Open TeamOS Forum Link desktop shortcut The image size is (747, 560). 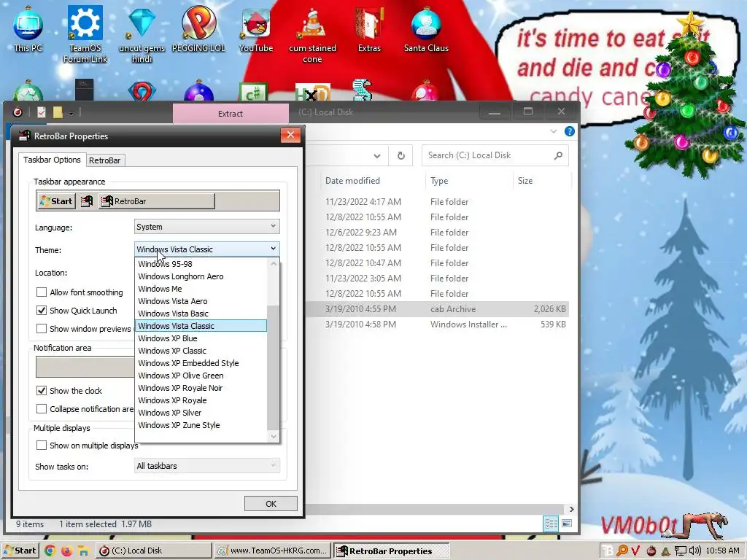[x=85, y=34]
